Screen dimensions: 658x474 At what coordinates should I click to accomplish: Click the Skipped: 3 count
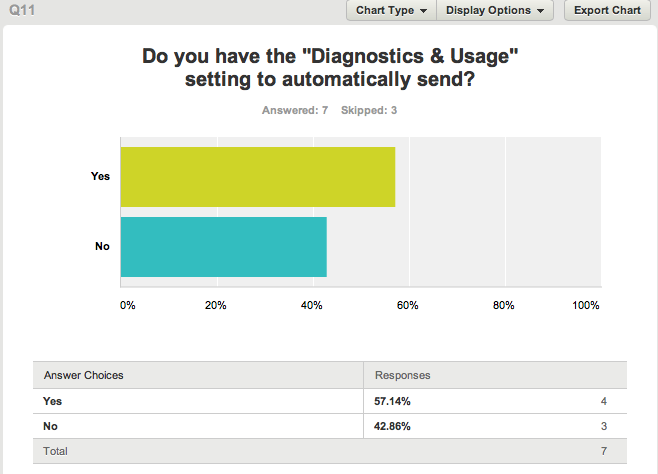[368, 110]
